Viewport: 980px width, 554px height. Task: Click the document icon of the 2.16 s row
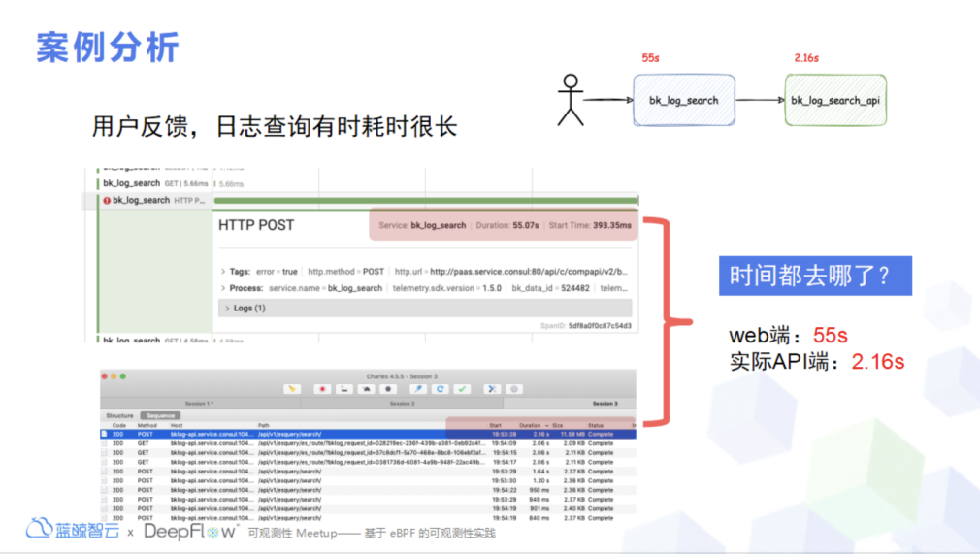[105, 434]
